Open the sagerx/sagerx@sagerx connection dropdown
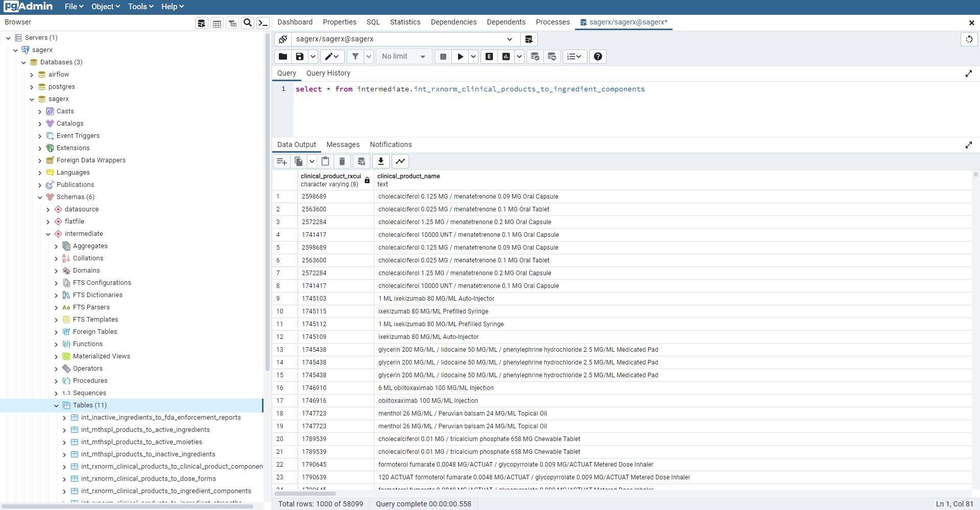This screenshot has height=510, width=980. (x=406, y=39)
